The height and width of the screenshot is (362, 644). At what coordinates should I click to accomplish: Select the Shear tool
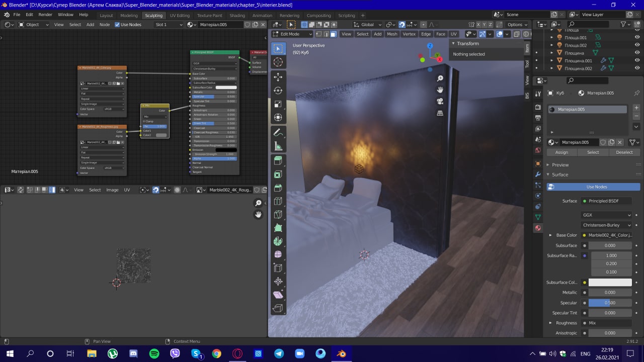point(278,295)
